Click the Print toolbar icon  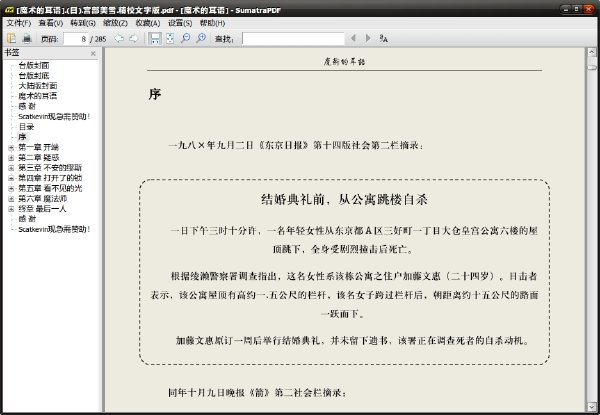(27, 38)
